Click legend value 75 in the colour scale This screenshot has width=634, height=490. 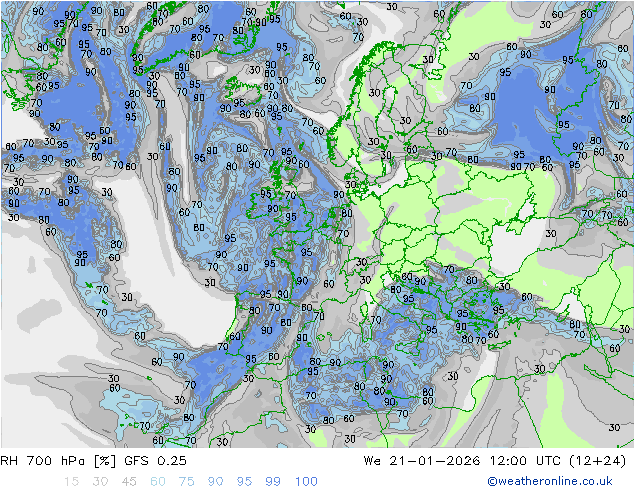point(186,481)
